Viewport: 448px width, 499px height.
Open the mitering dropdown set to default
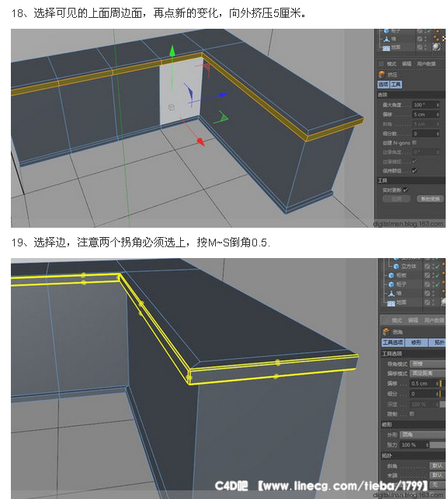(437, 466)
